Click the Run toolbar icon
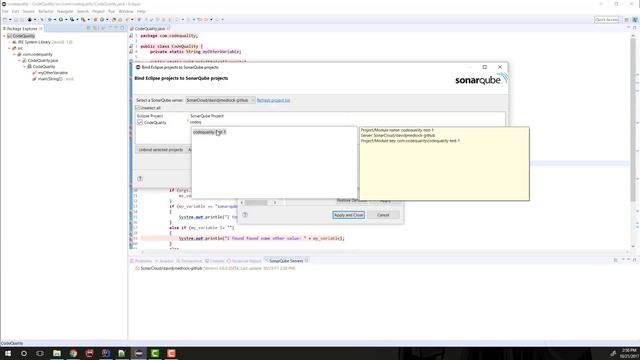Screen dimensions: 640x360 (61, 20)
